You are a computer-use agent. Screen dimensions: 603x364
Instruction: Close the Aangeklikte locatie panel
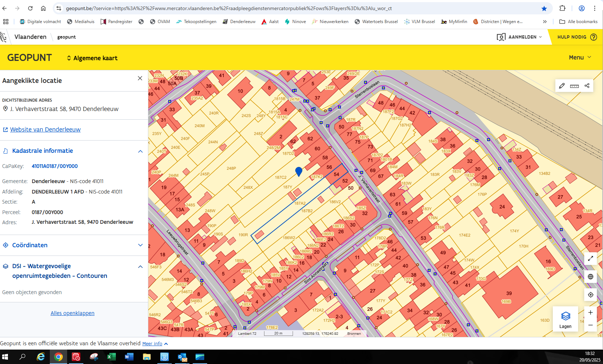pos(140,78)
